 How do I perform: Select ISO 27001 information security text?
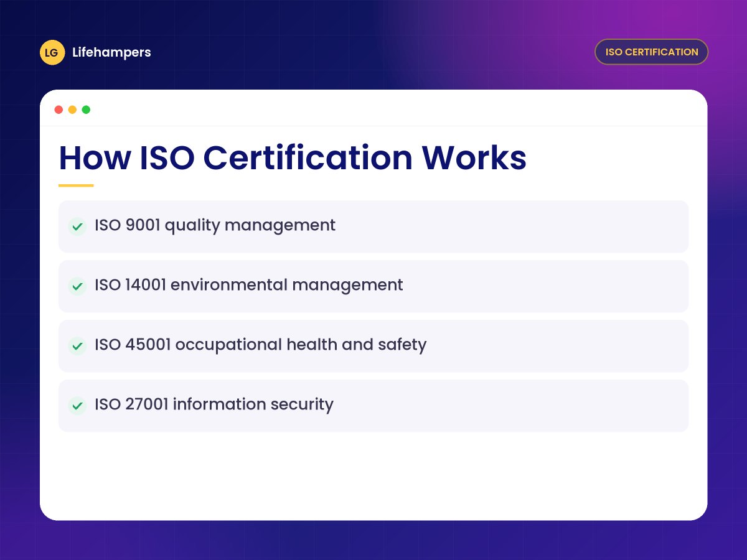click(x=214, y=404)
